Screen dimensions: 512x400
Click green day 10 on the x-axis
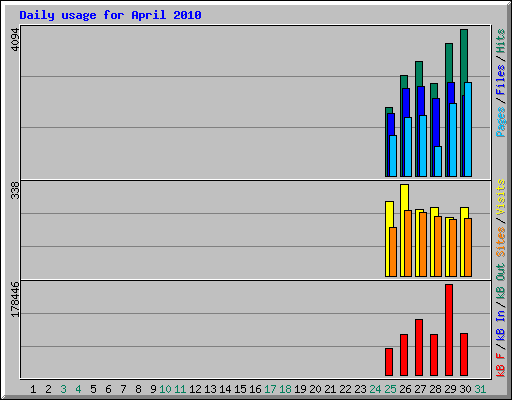pyautogui.click(x=165, y=389)
